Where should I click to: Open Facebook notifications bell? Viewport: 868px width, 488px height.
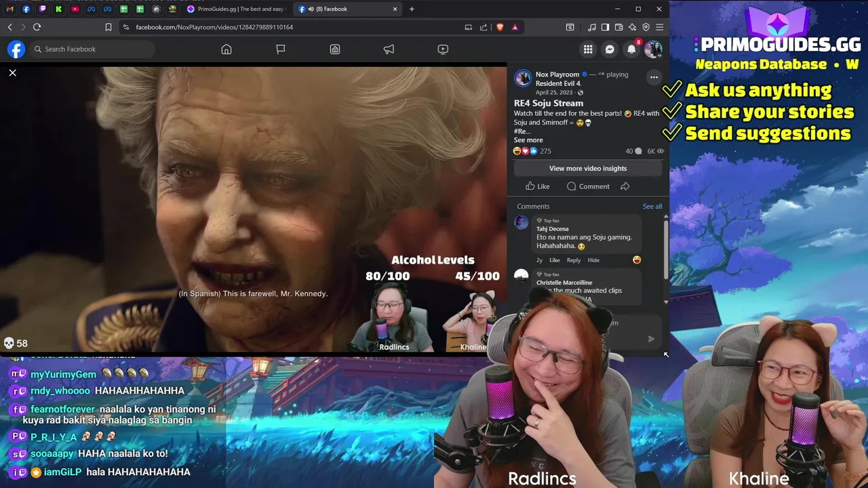[x=631, y=49]
